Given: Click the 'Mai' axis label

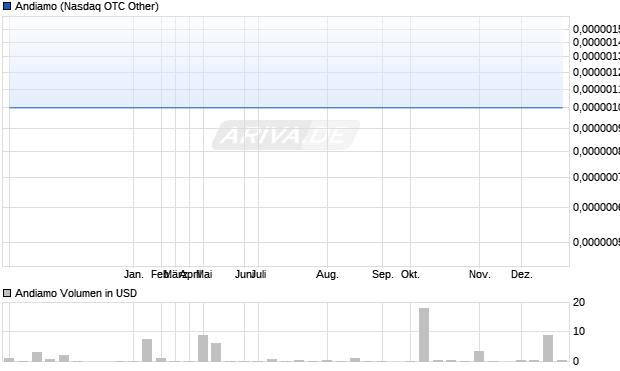Looking at the screenshot, I should coord(205,274).
